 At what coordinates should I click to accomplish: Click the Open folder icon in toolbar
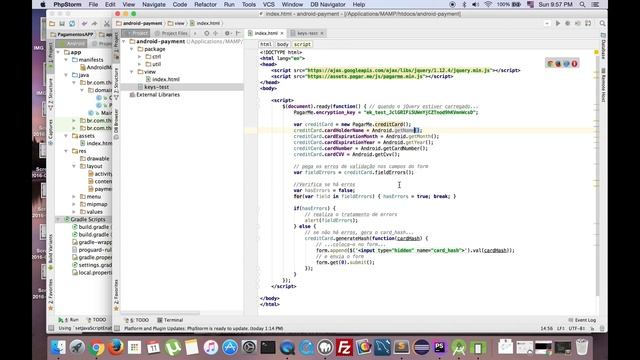(x=52, y=24)
